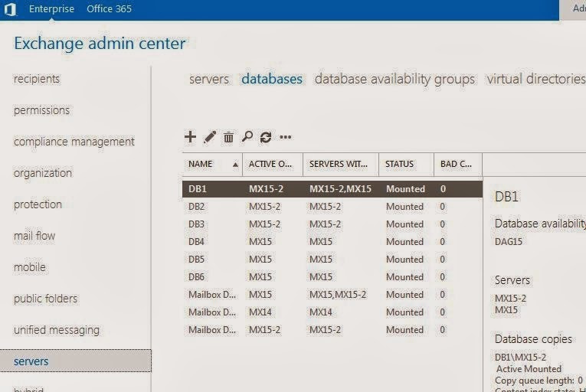Go to recipients in left navigation
Image resolution: width=586 pixels, height=392 pixels.
point(37,79)
